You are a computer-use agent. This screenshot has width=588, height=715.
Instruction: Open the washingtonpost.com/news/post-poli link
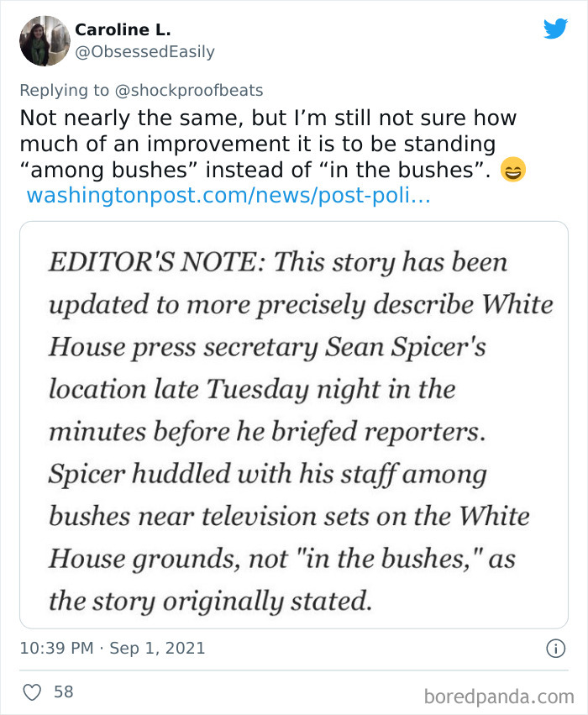point(228,197)
